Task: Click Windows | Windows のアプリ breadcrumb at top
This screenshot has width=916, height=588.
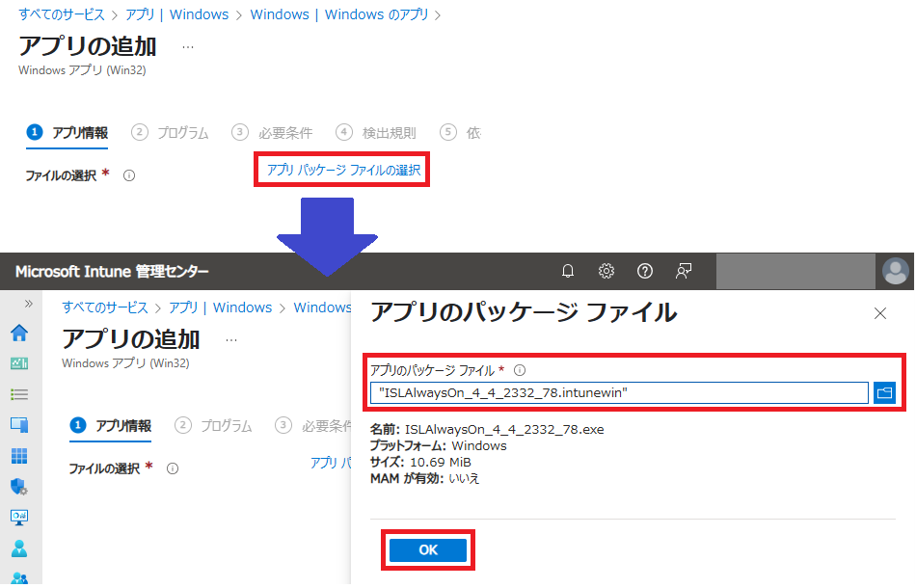Action: point(339,14)
